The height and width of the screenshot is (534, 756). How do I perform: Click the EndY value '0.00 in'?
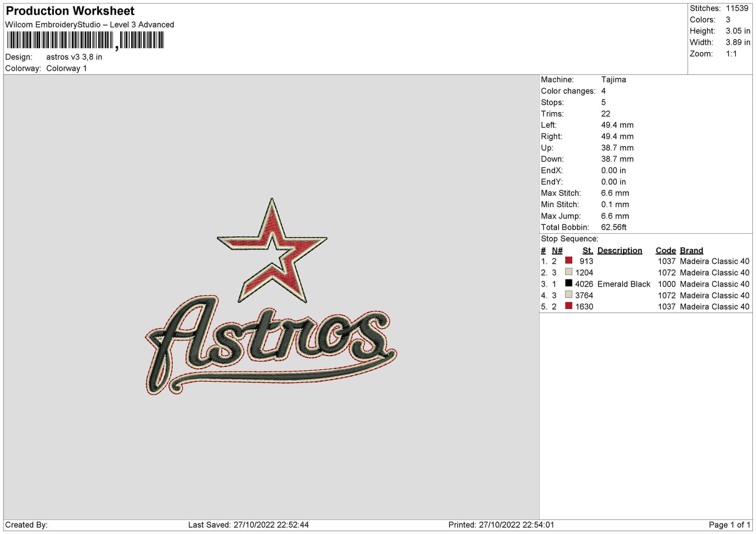point(614,182)
